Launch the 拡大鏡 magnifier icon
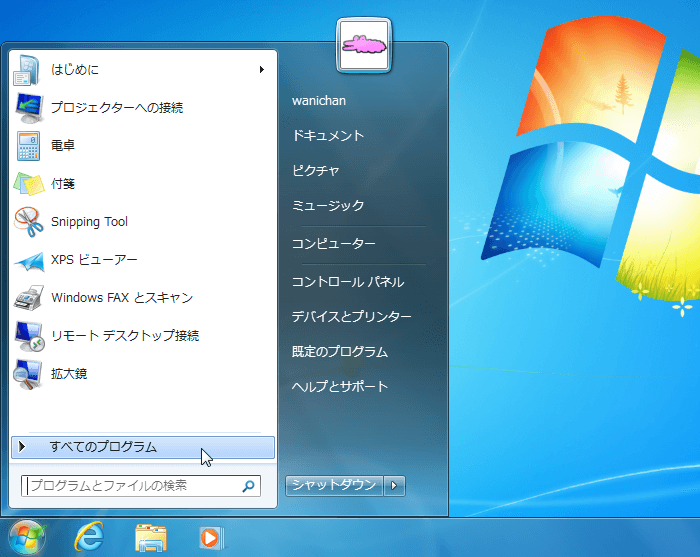Screen dimensions: 700x557 (28, 374)
